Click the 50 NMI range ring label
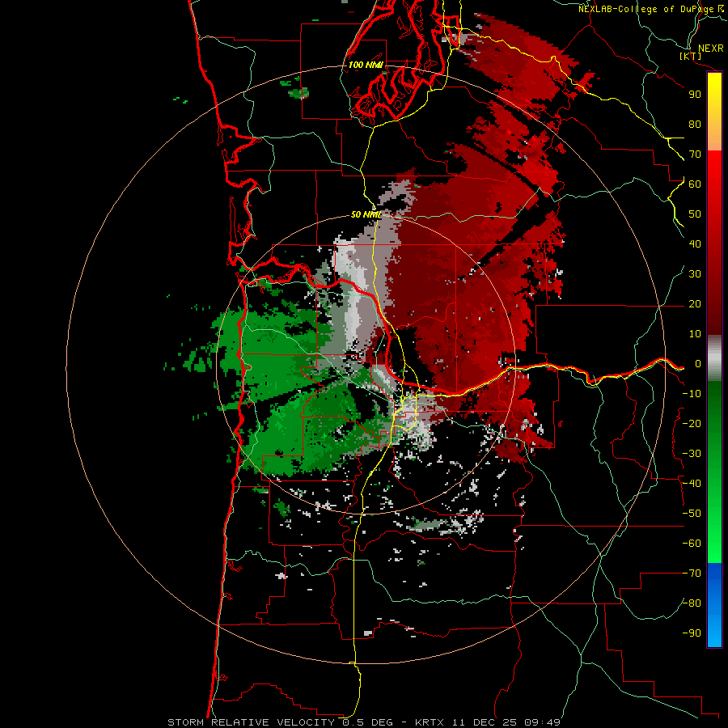Screen dimensions: 728x728 click(366, 214)
